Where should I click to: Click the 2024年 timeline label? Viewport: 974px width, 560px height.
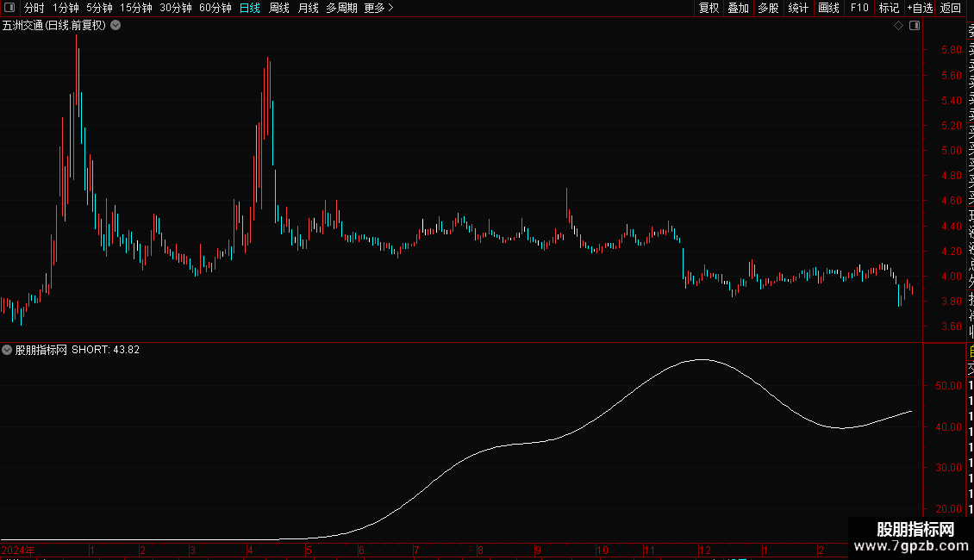(x=18, y=550)
